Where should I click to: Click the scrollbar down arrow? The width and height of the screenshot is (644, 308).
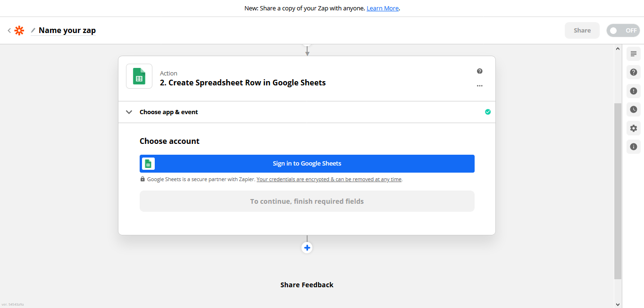(618, 304)
